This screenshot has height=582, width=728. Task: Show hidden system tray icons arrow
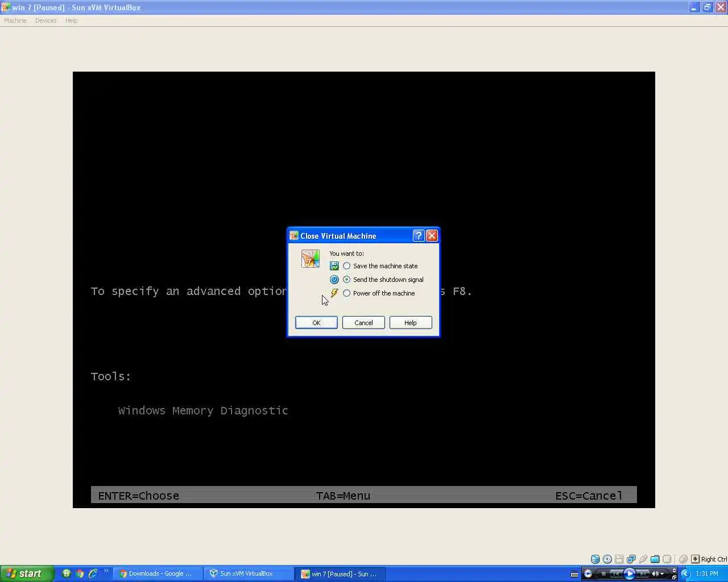(685, 573)
